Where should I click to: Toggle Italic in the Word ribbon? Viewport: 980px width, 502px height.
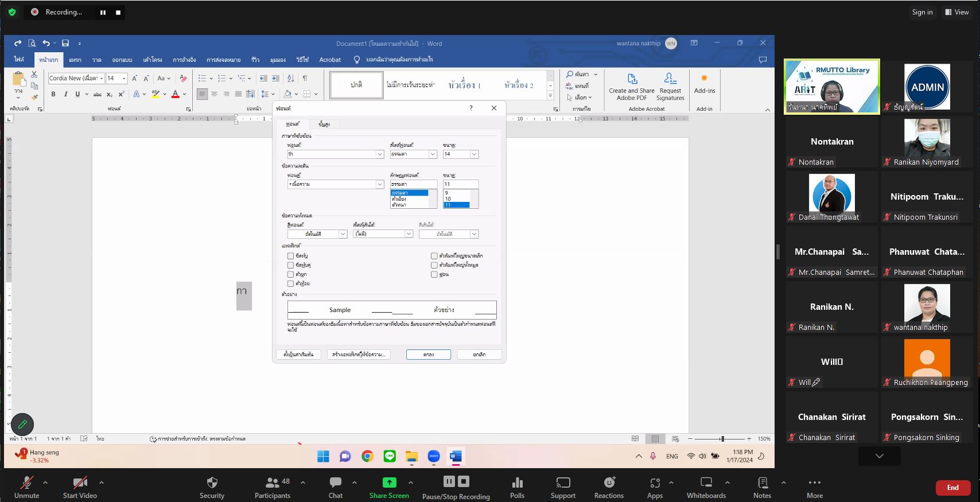(x=65, y=94)
